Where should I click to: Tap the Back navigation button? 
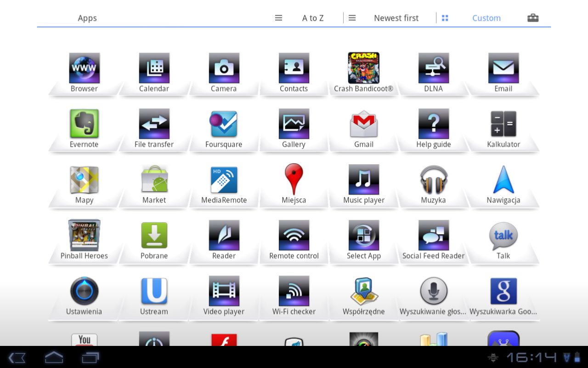pyautogui.click(x=17, y=357)
